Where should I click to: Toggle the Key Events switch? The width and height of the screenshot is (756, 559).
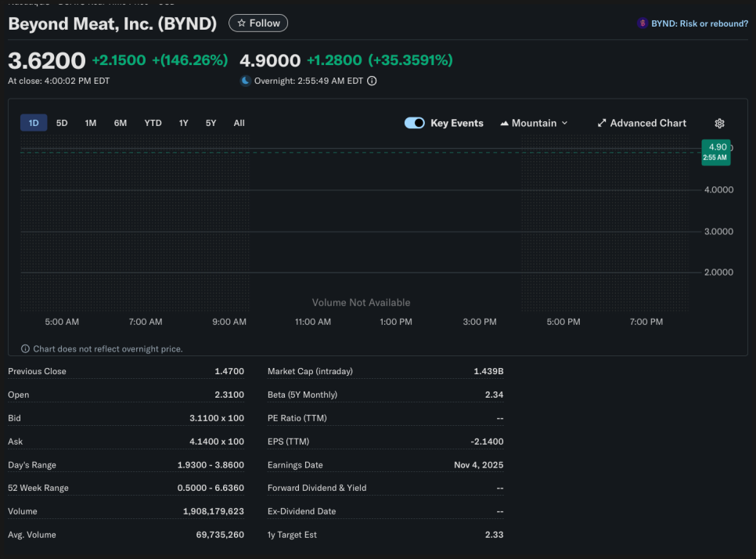(x=415, y=123)
